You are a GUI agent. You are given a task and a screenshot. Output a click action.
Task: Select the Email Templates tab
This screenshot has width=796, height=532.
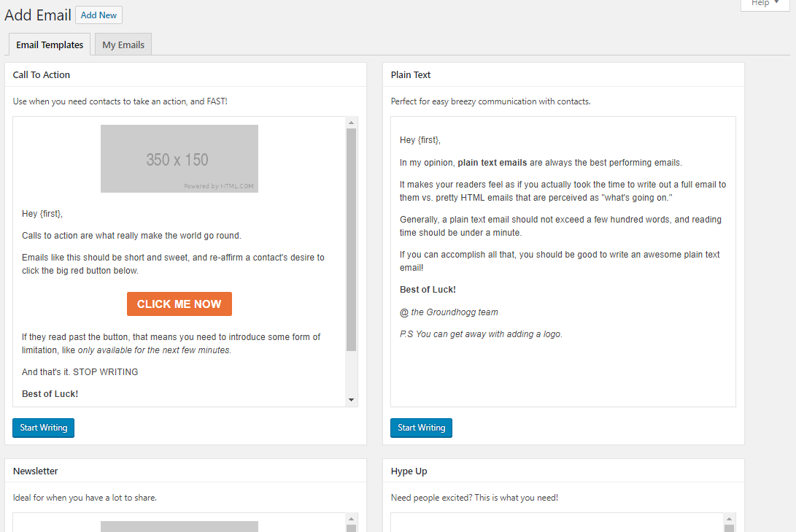click(x=50, y=45)
